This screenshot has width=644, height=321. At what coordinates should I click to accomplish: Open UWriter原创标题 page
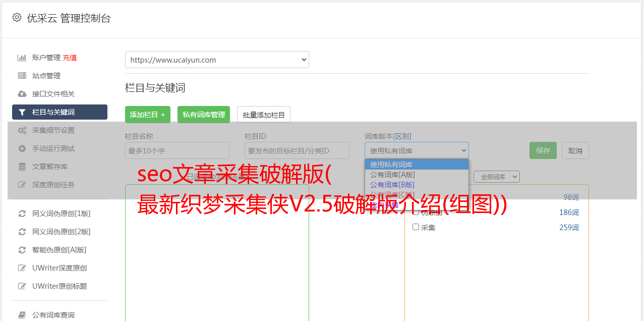(x=60, y=286)
